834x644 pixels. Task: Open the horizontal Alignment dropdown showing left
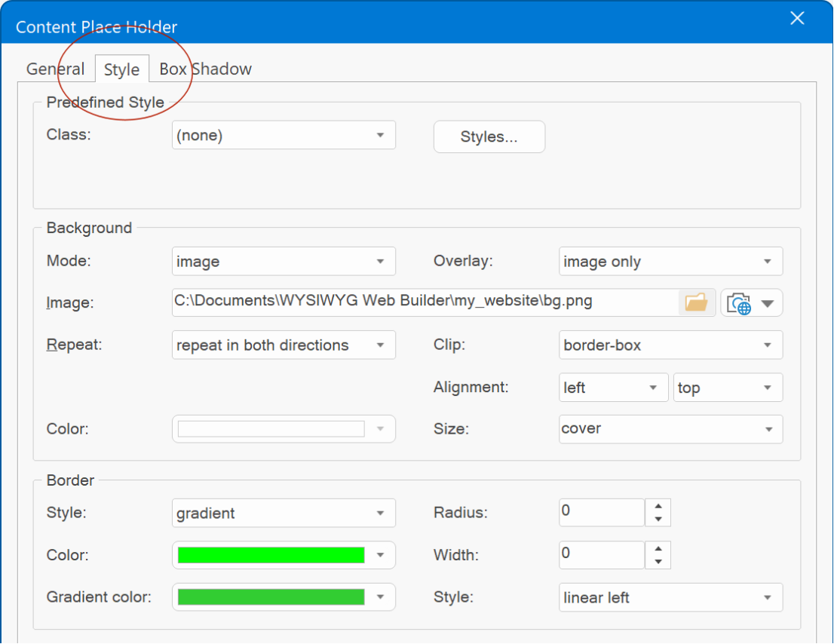coord(613,388)
